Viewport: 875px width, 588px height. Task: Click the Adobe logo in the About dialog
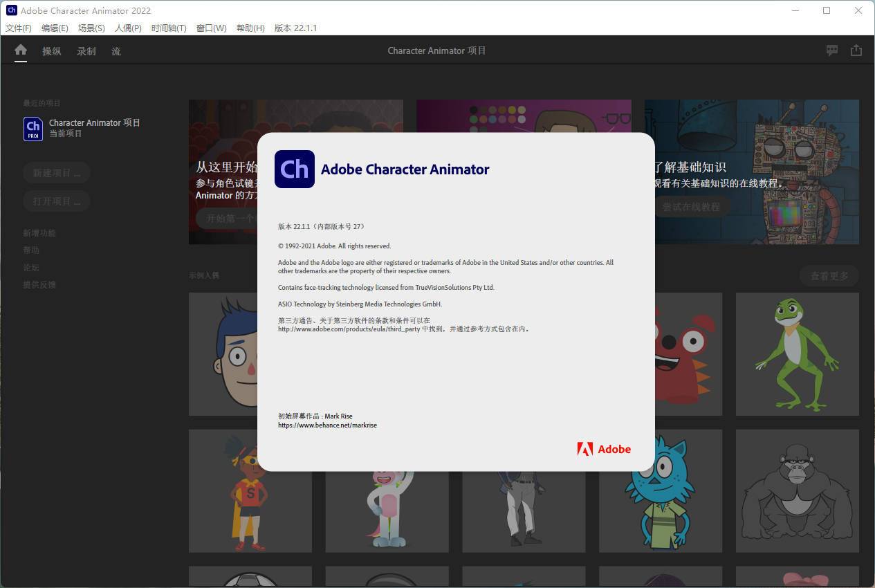604,449
